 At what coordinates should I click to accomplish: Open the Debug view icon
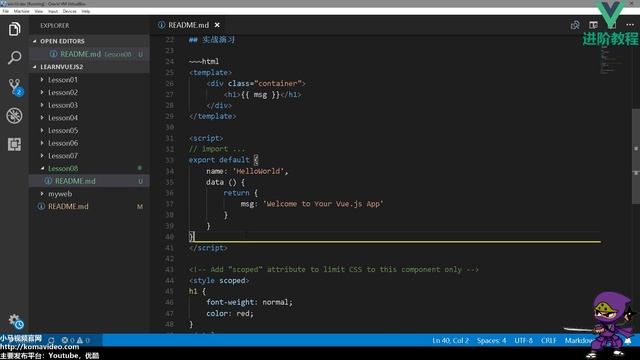(x=14, y=116)
